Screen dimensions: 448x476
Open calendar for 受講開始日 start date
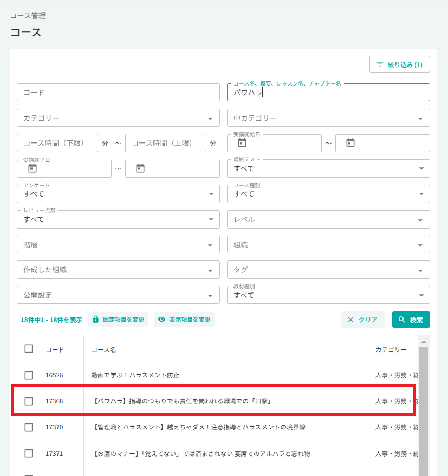pos(242,143)
